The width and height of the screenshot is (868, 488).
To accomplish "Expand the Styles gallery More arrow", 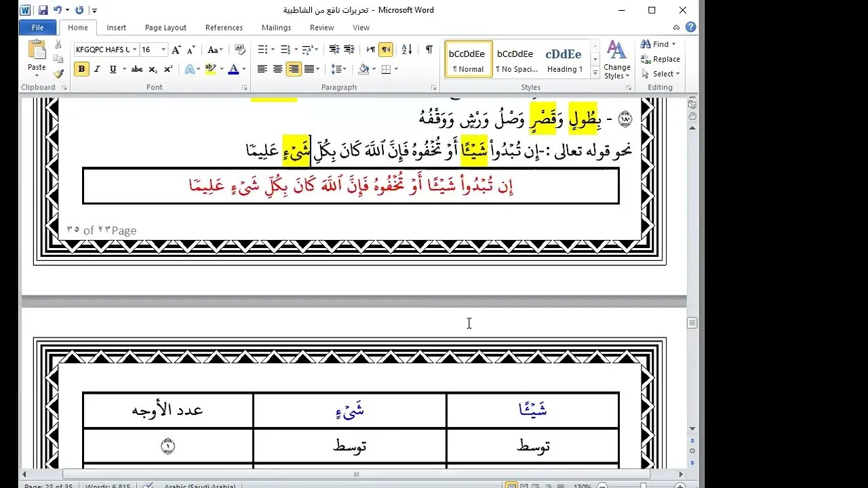I will (595, 72).
